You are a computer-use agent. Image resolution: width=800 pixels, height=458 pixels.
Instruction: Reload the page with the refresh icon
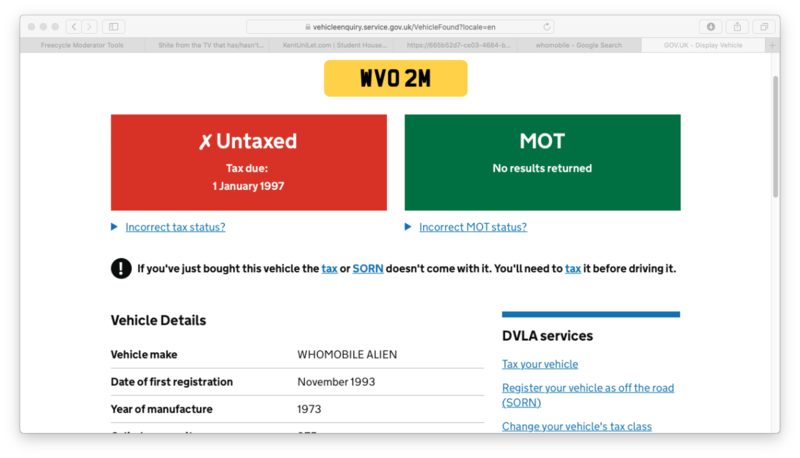coord(546,27)
